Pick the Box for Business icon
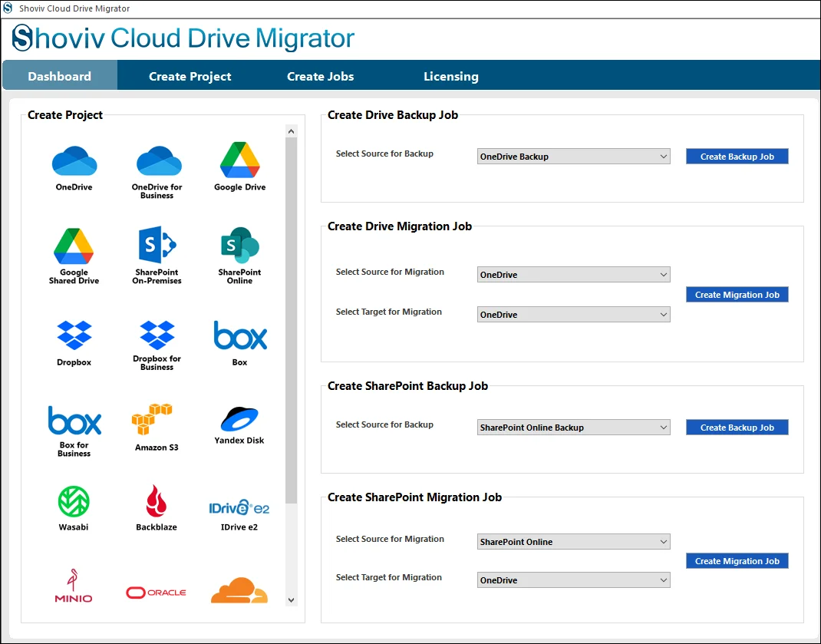Image resolution: width=821 pixels, height=644 pixels. 74,421
